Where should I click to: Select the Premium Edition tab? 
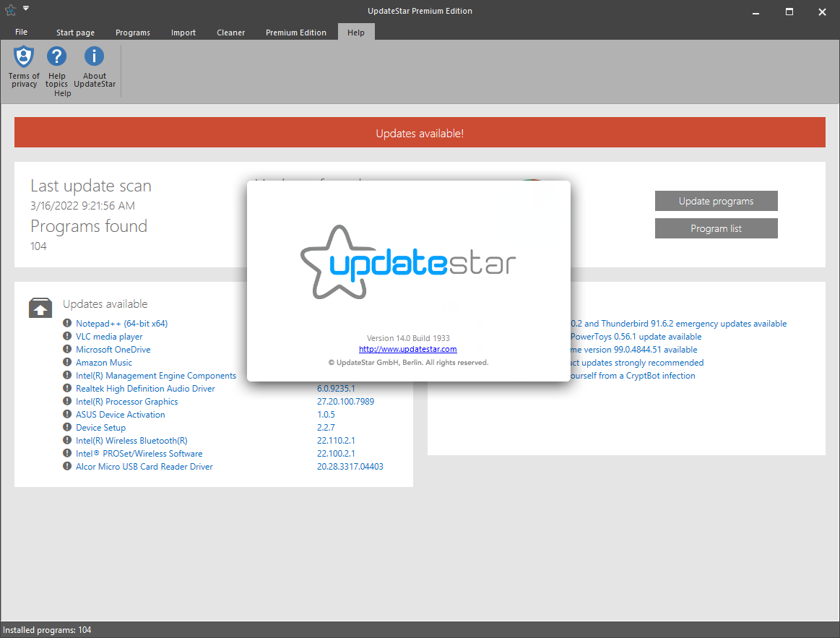pos(296,33)
